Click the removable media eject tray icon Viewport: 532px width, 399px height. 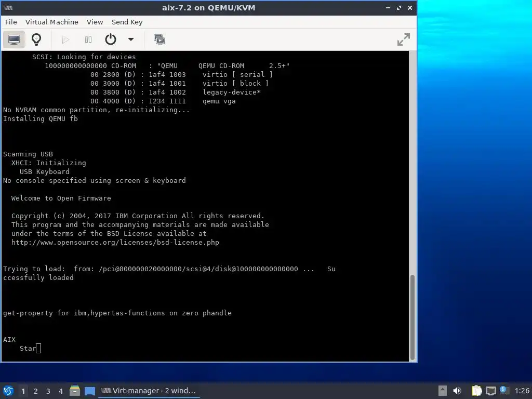pos(442,391)
